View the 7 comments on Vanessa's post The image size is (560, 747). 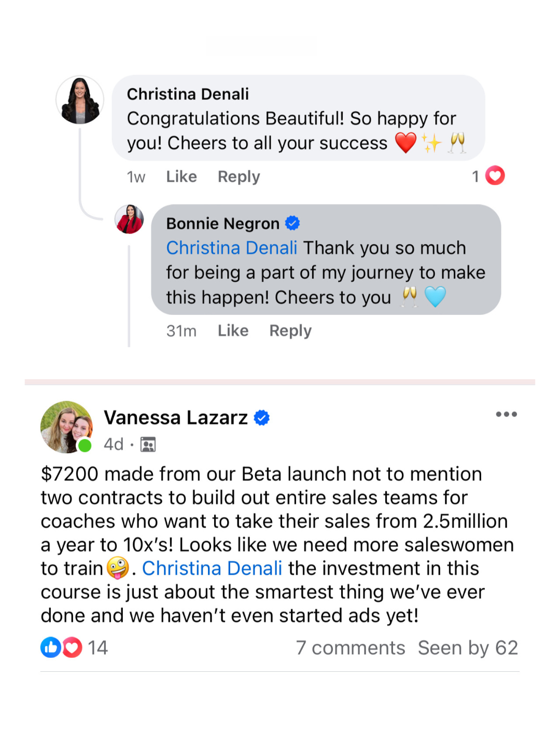click(351, 648)
